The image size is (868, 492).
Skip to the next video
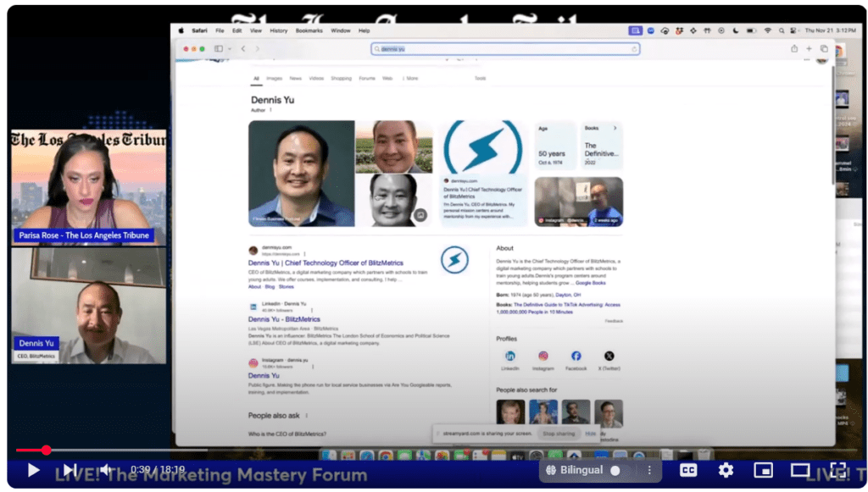coord(70,470)
